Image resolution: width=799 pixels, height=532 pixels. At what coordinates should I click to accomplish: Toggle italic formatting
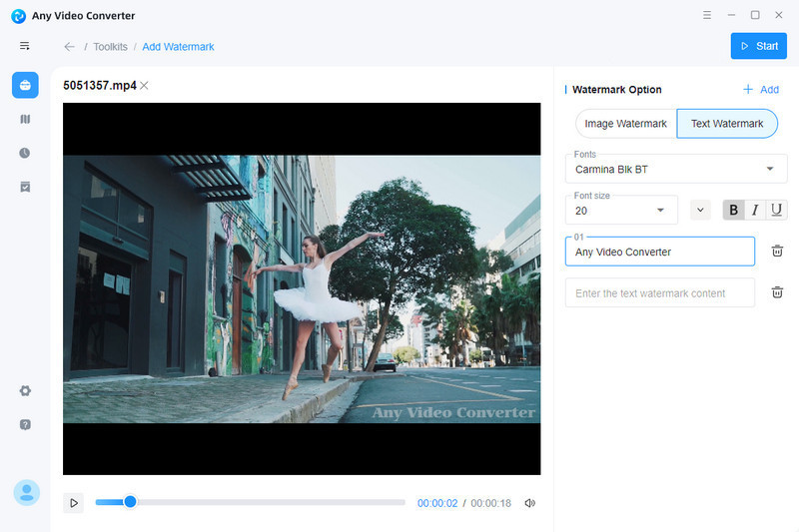[755, 210]
